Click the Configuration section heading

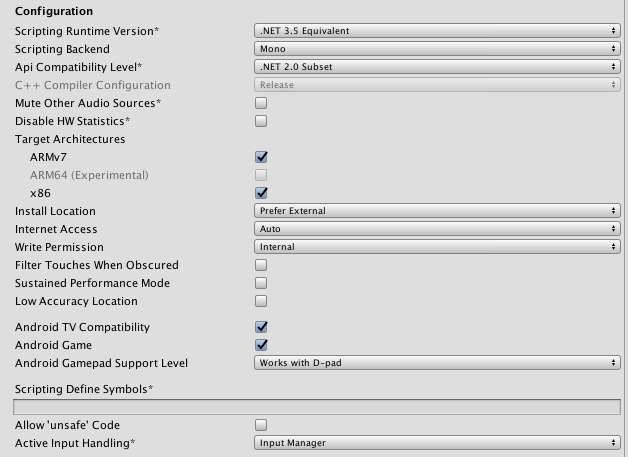coord(54,11)
